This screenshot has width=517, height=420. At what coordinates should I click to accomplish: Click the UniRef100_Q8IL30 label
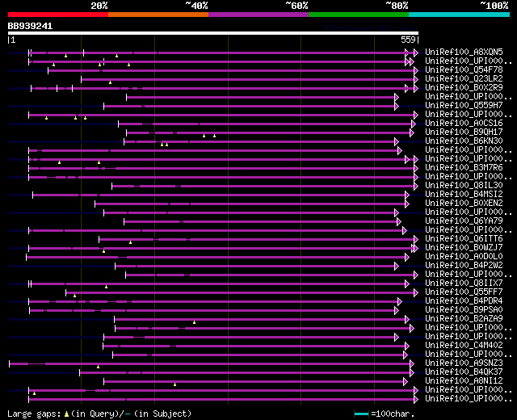coord(464,186)
